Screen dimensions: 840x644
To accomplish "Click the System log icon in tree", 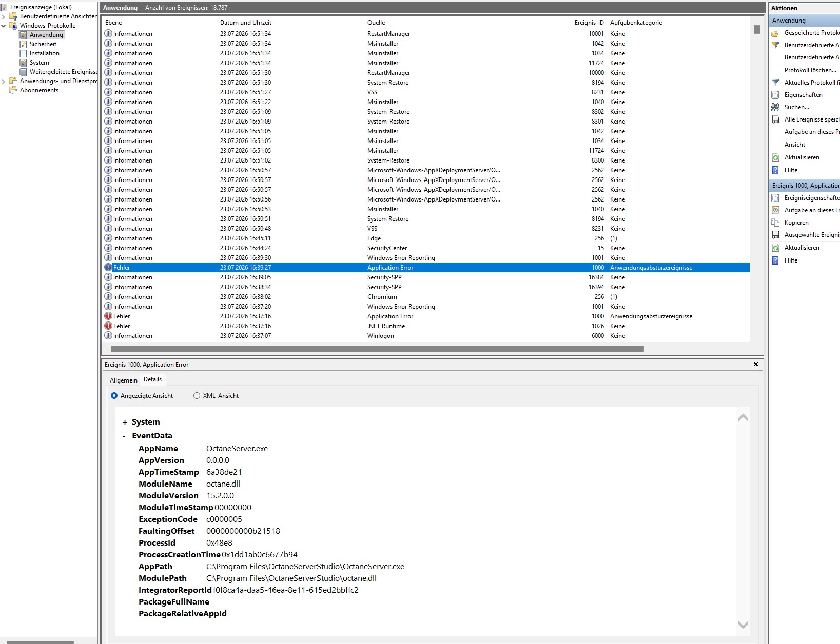I will coord(23,63).
